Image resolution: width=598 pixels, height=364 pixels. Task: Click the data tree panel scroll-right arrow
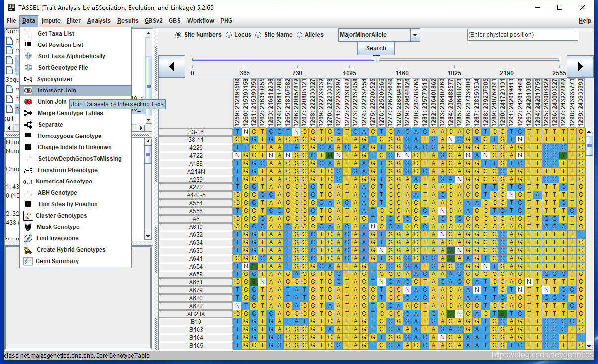click(141, 128)
